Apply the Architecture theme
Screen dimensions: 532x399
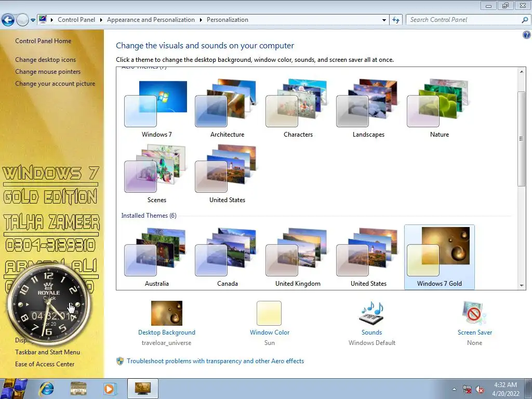point(227,109)
